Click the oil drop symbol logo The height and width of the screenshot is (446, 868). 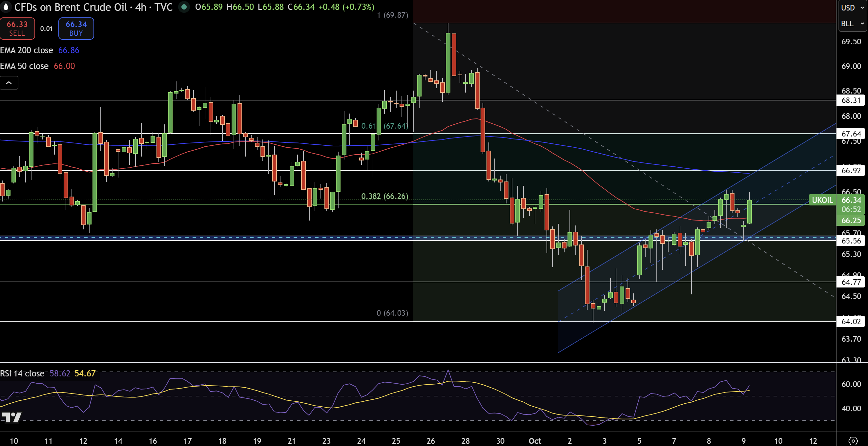[x=5, y=7]
